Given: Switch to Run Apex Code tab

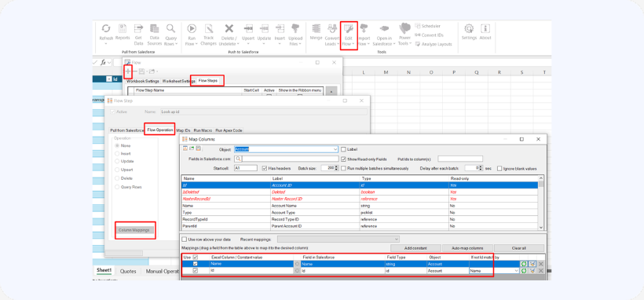Looking at the screenshot, I should (x=229, y=130).
